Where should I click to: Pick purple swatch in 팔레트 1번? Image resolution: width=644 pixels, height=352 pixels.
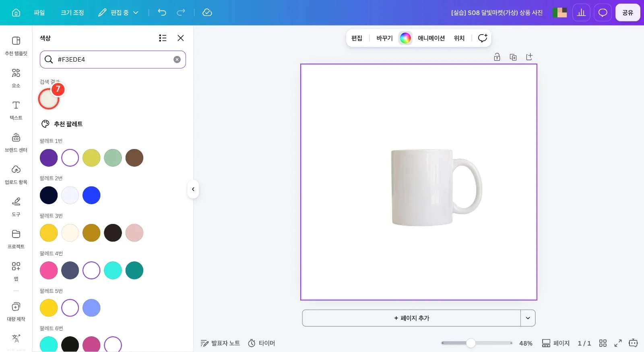[x=49, y=158]
